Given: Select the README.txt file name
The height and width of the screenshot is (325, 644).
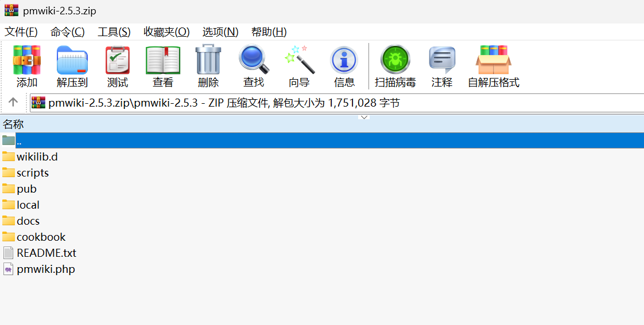Looking at the screenshot, I should [x=46, y=252].
